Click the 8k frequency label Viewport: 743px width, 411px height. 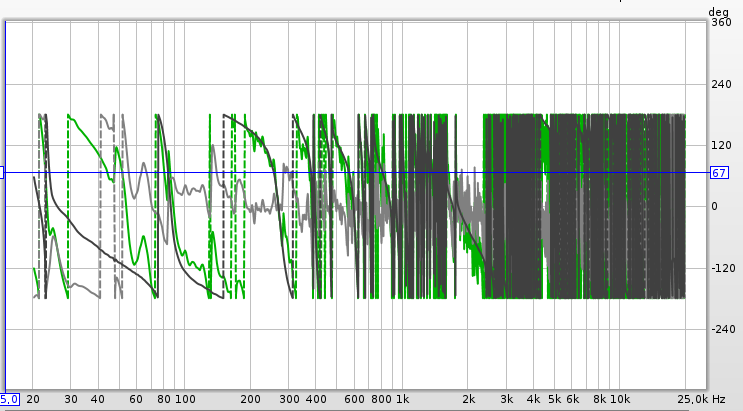tap(600, 399)
